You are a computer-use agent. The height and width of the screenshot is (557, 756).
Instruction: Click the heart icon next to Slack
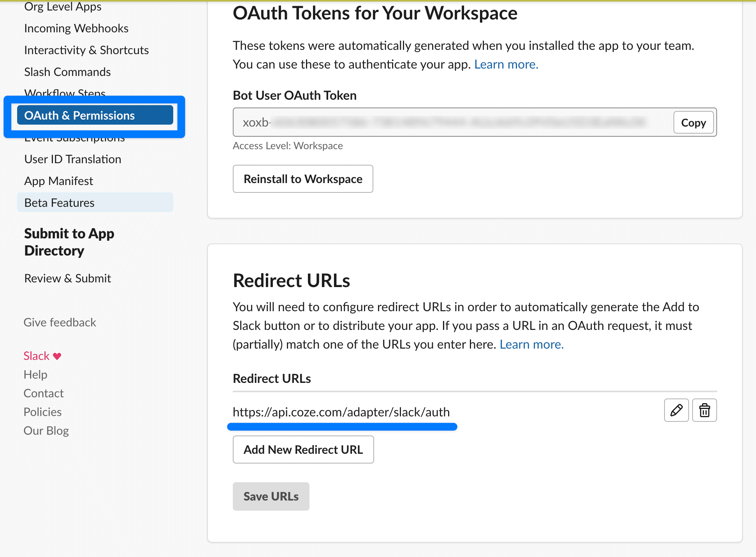coord(57,356)
